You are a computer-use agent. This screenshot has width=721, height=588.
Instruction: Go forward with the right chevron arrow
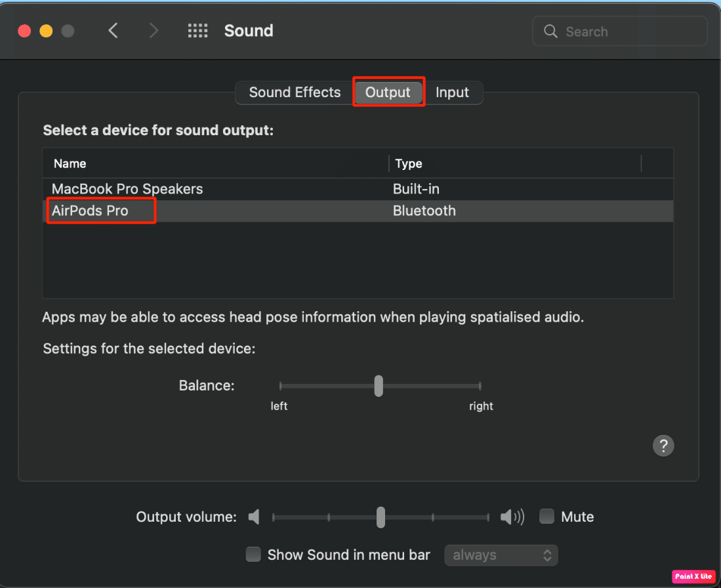154,31
